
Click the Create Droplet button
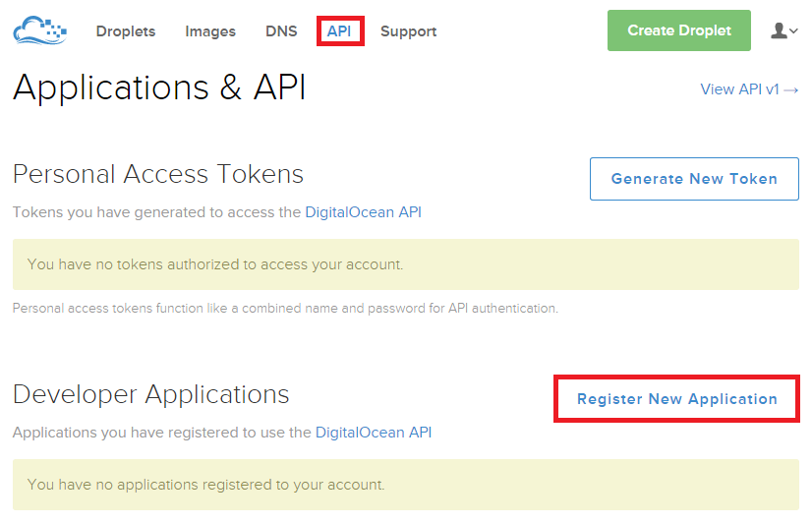coord(679,30)
